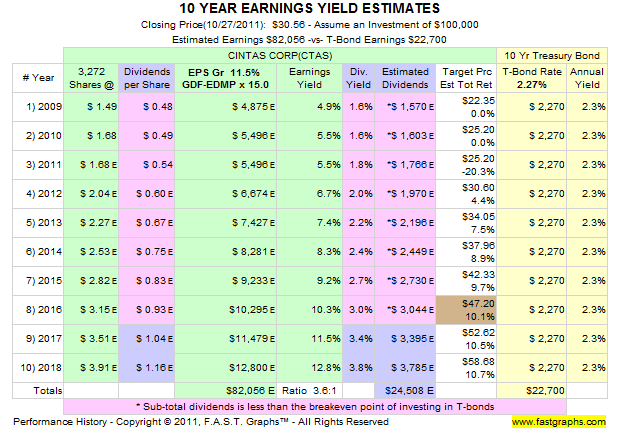Click the 'Dividends per Share' column header

[x=147, y=78]
